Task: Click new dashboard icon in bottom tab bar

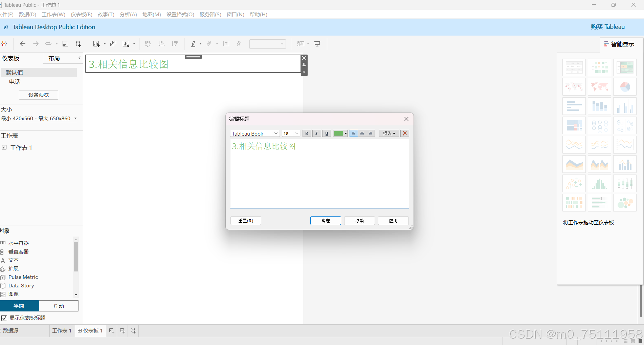Action: tap(123, 331)
